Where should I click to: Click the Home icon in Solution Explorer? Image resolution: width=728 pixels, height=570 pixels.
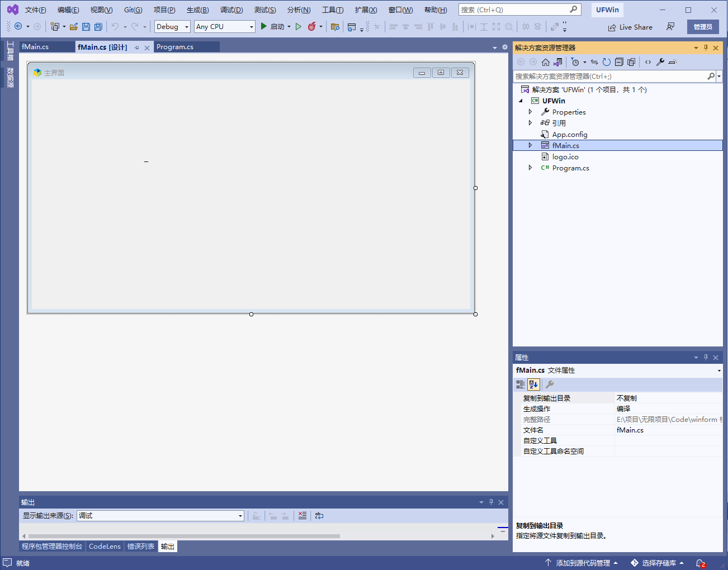[x=546, y=62]
